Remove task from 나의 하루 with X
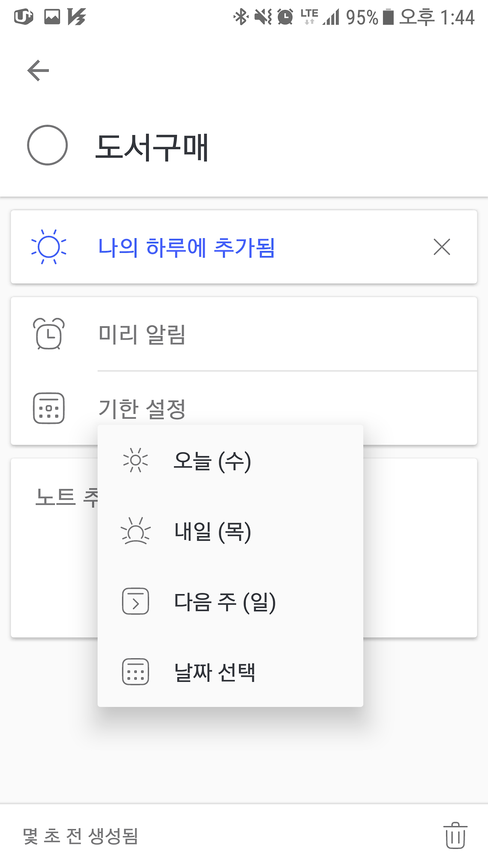488x868 pixels. 442,247
